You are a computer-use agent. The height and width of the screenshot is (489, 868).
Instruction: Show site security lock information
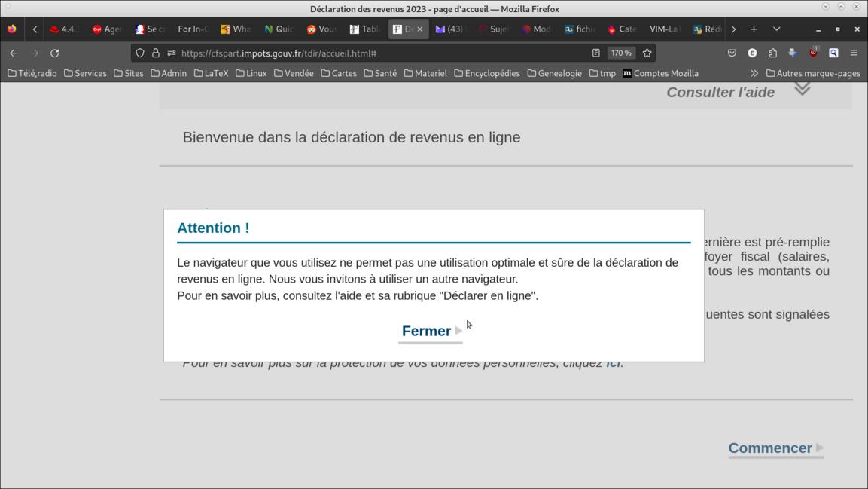click(x=156, y=53)
